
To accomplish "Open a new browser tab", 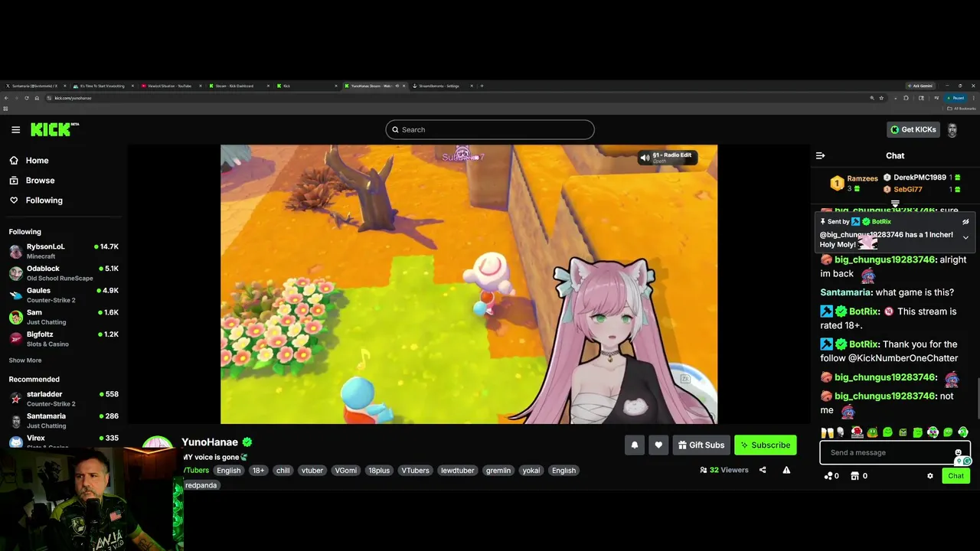I will coord(482,86).
